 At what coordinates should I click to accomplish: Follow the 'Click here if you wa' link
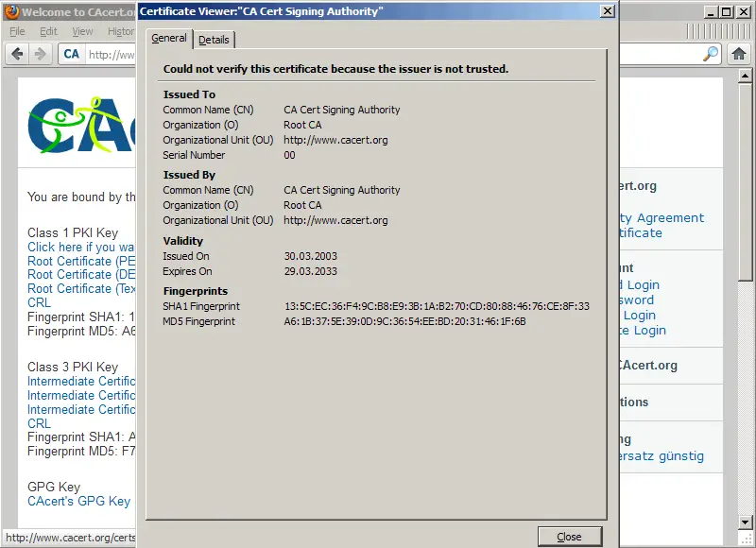(81, 248)
